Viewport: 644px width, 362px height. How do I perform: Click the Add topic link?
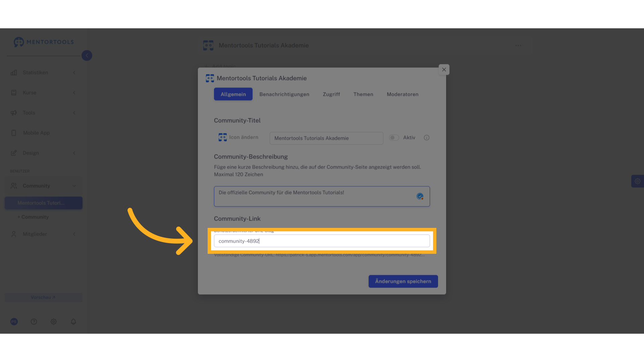(x=221, y=66)
